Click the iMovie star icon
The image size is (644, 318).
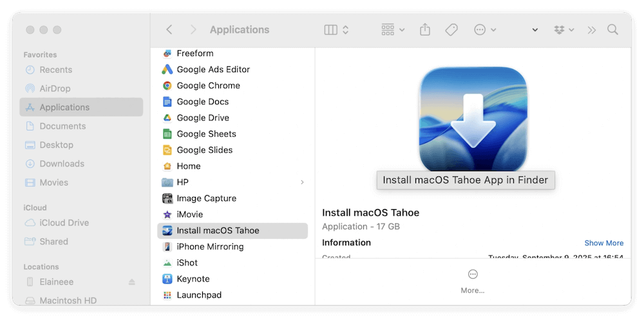[x=167, y=214]
